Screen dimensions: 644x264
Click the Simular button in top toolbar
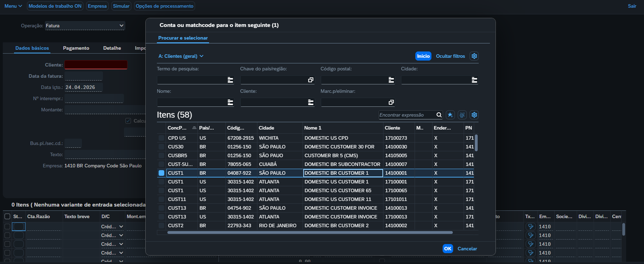click(121, 6)
